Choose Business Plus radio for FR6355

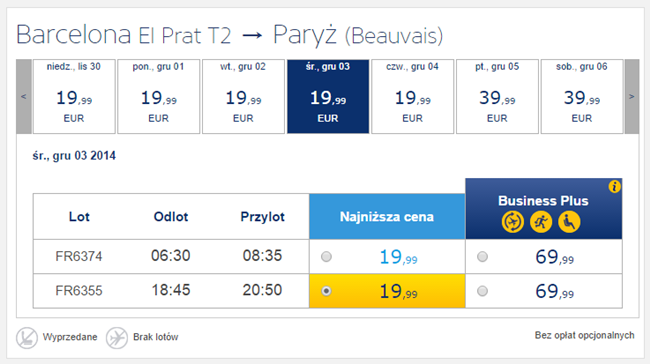(482, 291)
